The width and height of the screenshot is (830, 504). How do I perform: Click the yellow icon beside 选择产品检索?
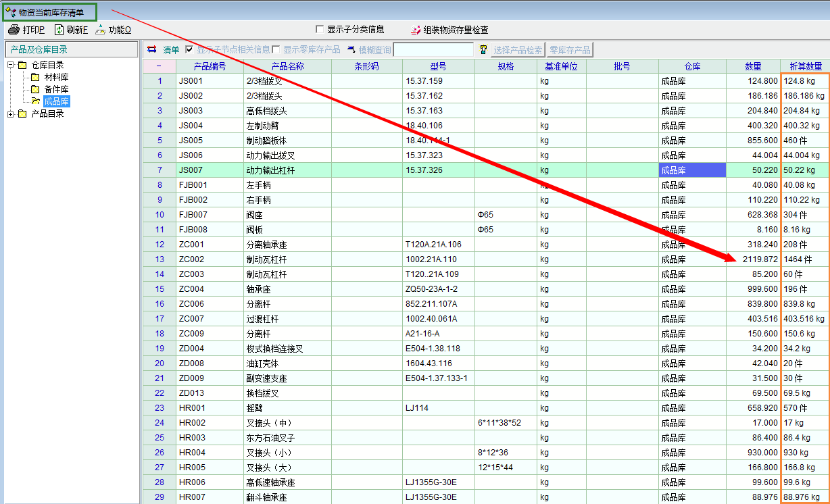click(483, 49)
